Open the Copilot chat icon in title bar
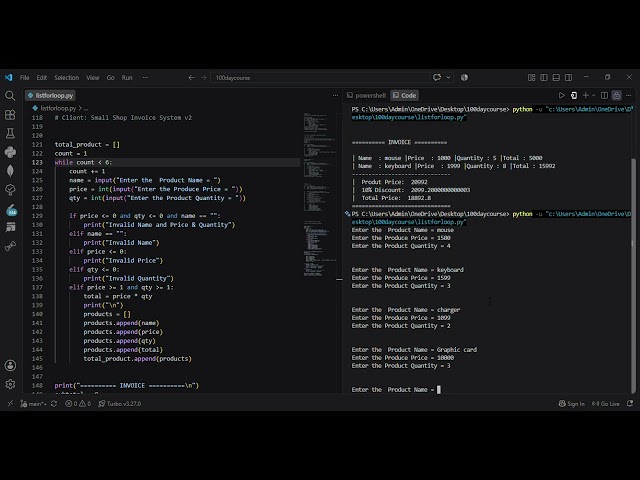This screenshot has width=640, height=480. (x=437, y=78)
